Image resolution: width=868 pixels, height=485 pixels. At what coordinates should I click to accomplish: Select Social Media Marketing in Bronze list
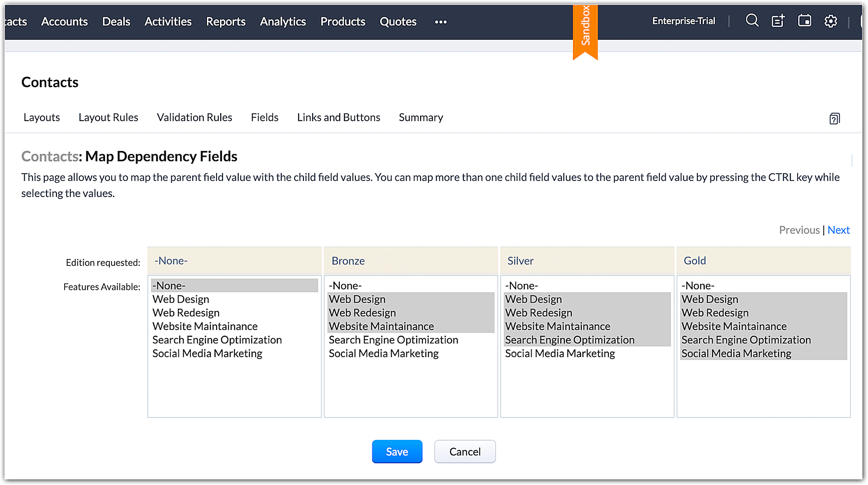click(384, 353)
